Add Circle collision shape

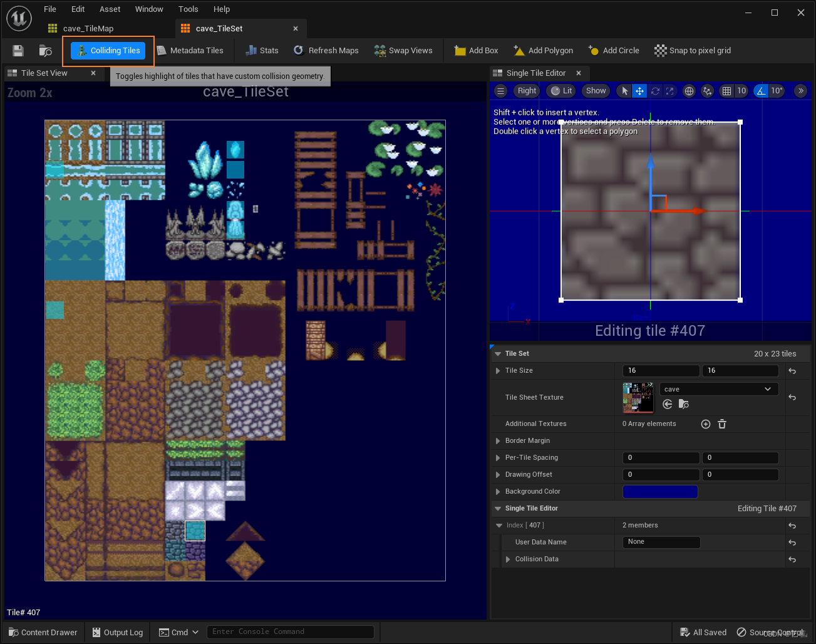pyautogui.click(x=614, y=51)
